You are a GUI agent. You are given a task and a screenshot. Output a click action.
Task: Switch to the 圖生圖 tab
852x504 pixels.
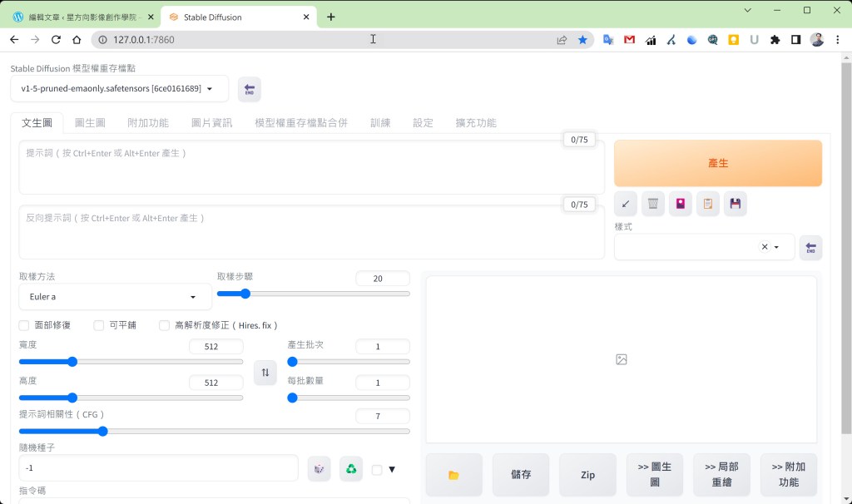click(x=90, y=123)
